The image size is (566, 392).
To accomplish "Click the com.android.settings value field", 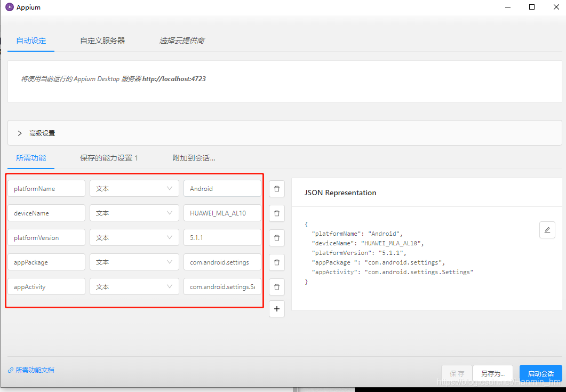I will 222,262.
